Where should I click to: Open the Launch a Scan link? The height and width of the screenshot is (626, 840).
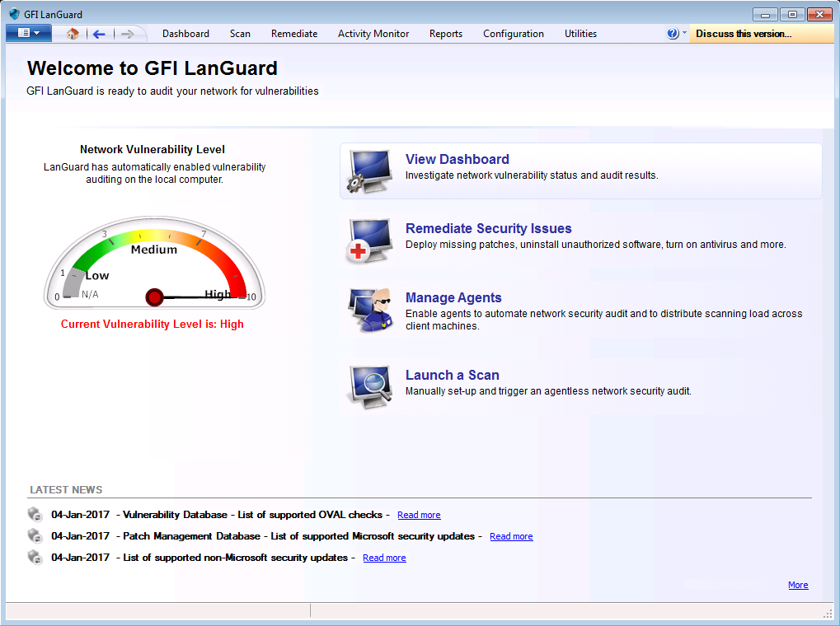tap(452, 375)
